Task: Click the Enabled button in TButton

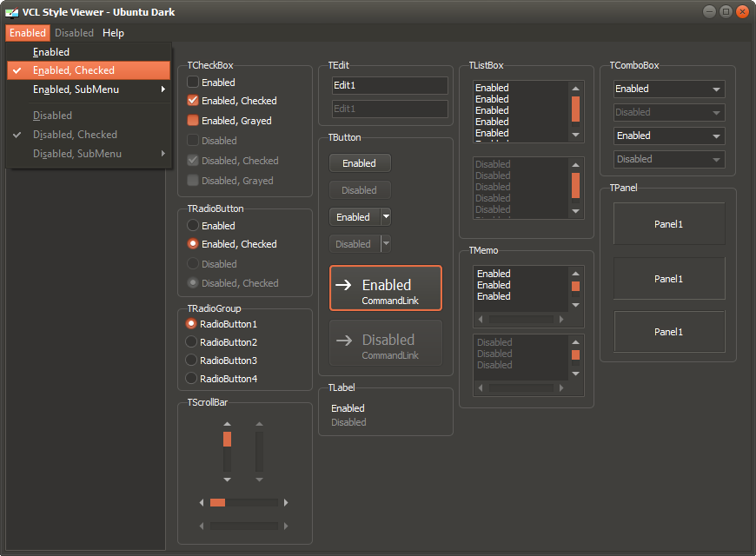Action: pos(360,163)
